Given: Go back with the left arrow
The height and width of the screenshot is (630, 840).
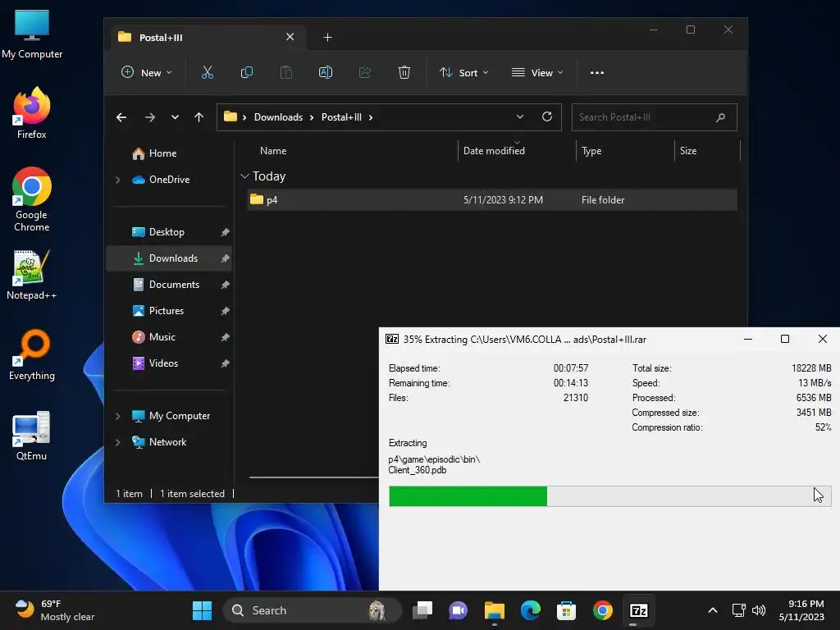Looking at the screenshot, I should [121, 117].
